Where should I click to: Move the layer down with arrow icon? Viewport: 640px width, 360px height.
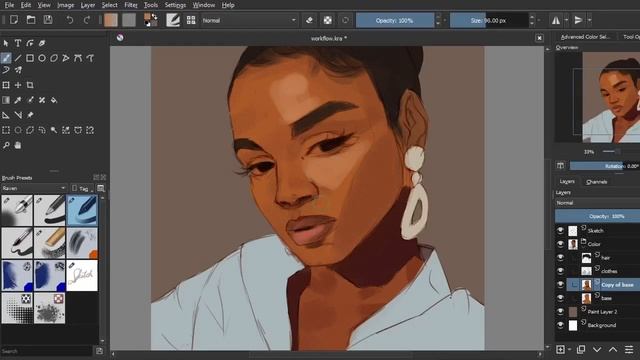pyautogui.click(x=597, y=350)
